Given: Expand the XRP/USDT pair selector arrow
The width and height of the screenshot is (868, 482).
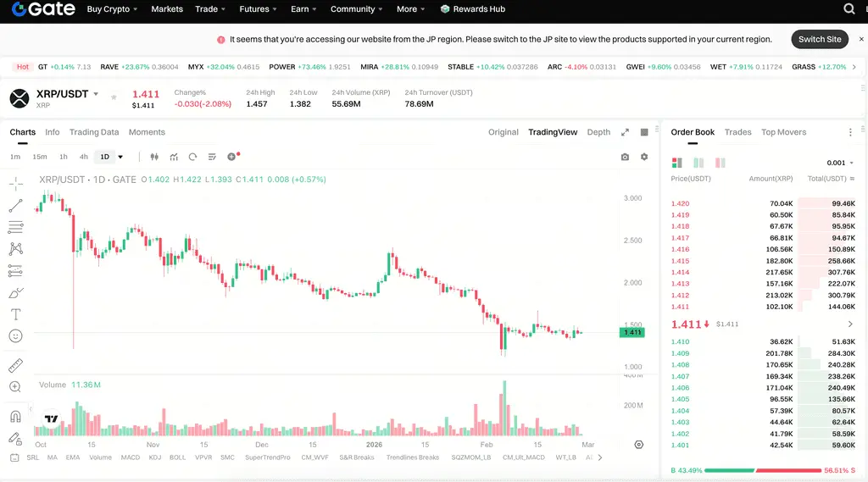Looking at the screenshot, I should click(x=96, y=94).
